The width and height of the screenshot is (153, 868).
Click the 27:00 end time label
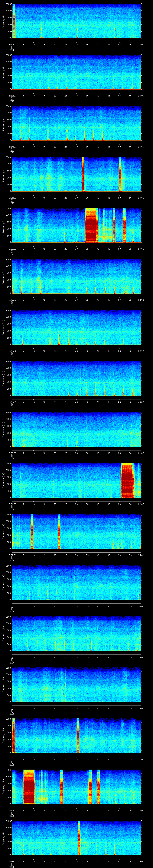pyautogui.click(x=141, y=249)
